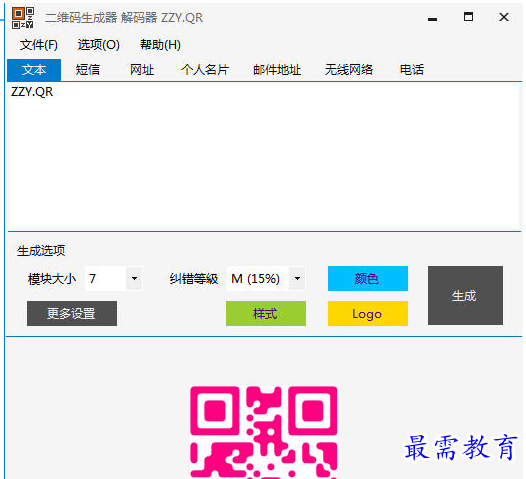Open the 文件(F) menu

pyautogui.click(x=39, y=45)
